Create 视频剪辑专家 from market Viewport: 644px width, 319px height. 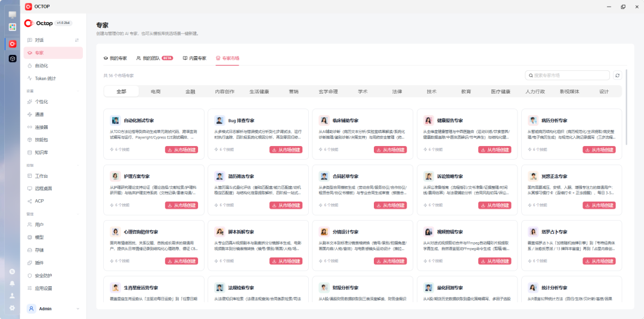[x=495, y=261]
